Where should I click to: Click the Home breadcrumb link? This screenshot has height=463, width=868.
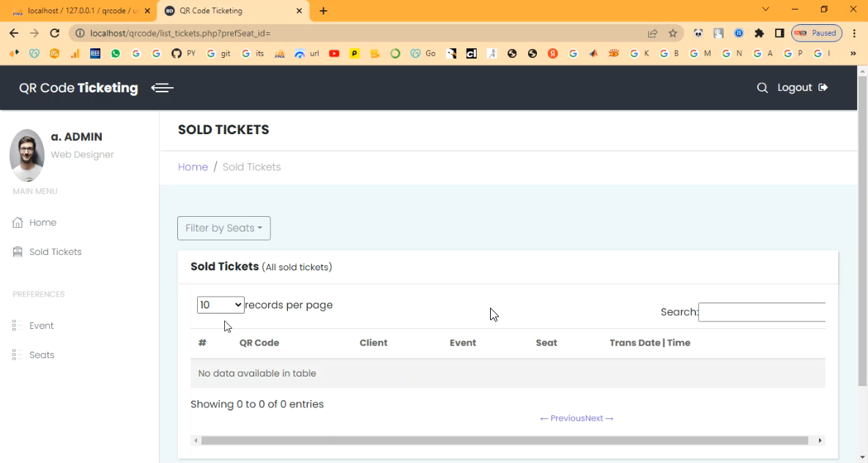[x=193, y=167]
